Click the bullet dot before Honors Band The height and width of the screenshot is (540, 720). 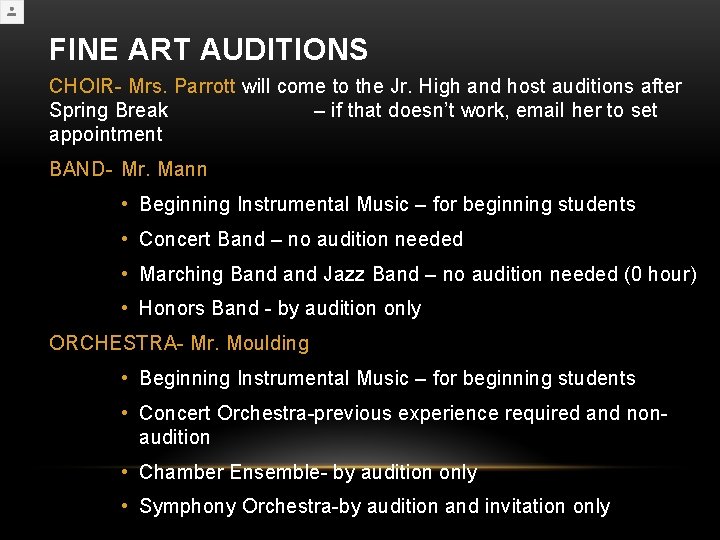[x=124, y=308]
